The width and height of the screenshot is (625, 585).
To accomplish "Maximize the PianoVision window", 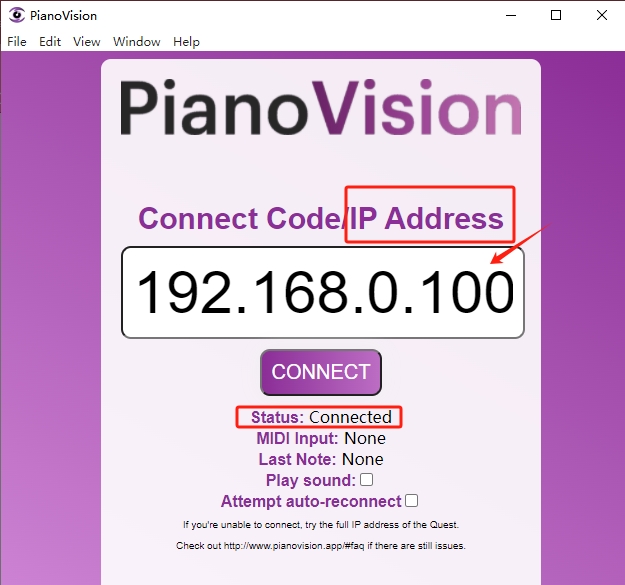I will [x=556, y=15].
